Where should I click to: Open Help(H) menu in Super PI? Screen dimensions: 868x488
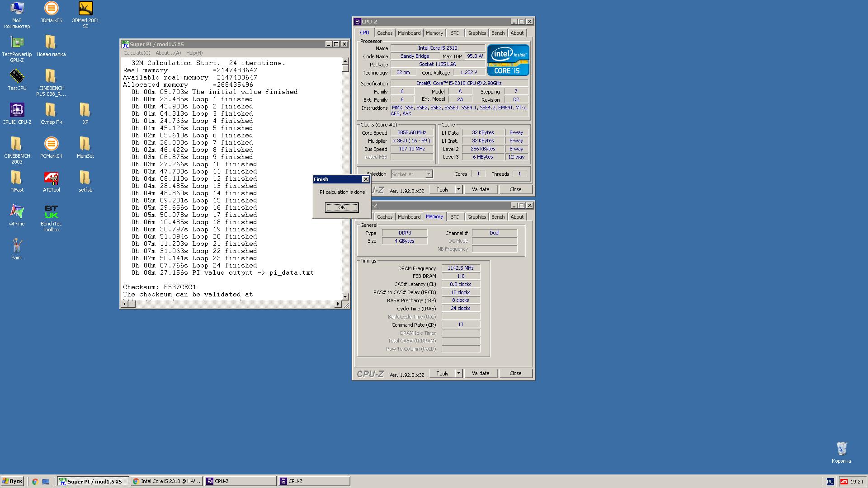click(x=194, y=53)
